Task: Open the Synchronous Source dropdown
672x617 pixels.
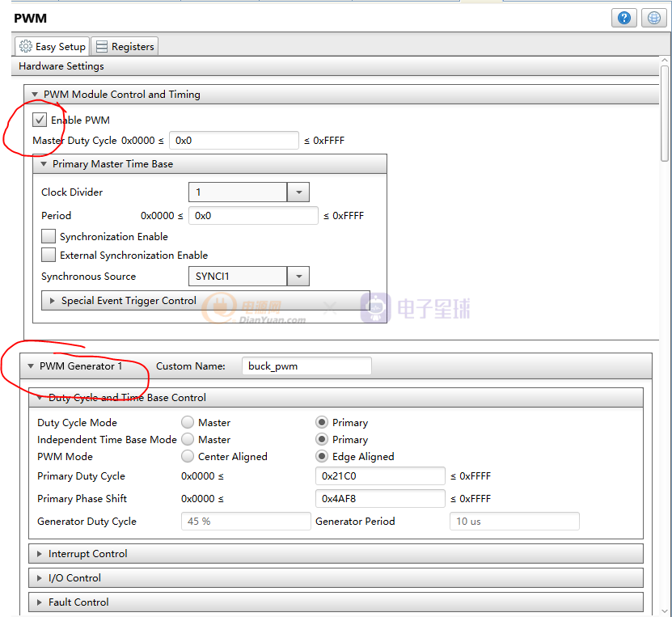Action: tap(298, 277)
